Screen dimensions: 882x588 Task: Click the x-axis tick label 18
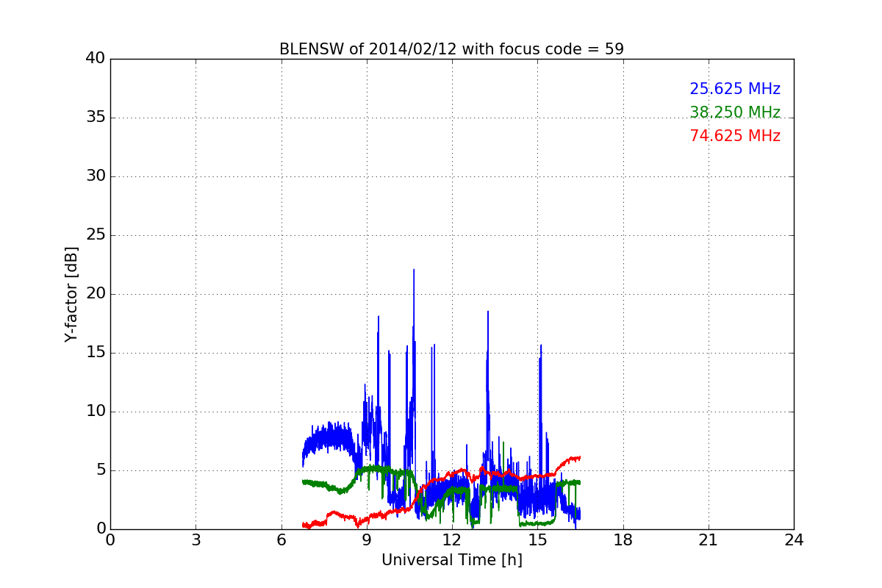pos(623,540)
